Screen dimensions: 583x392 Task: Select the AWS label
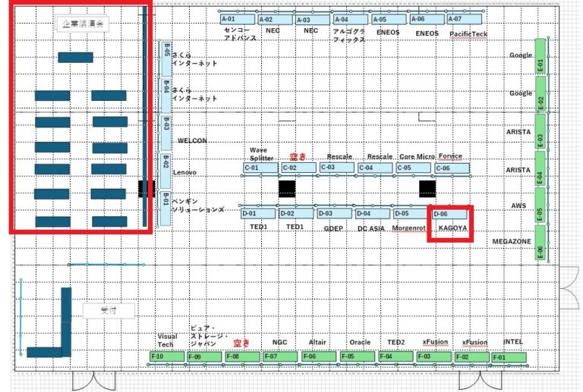(x=518, y=205)
